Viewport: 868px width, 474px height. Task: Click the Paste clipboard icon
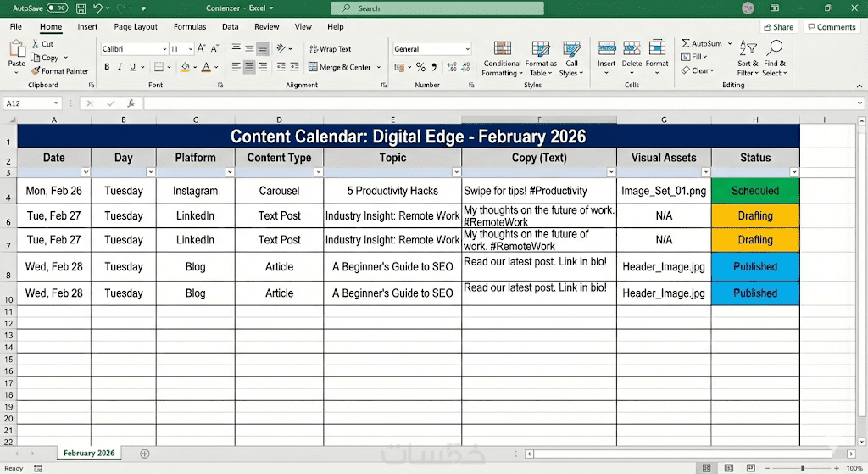tap(17, 48)
